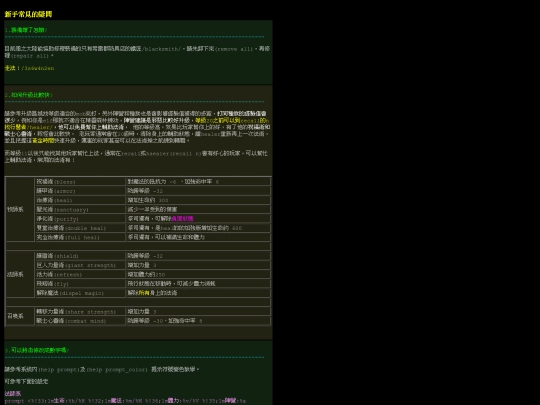Click the "(help prompt_color)" command text
The image size is (540, 405).
point(117,370)
